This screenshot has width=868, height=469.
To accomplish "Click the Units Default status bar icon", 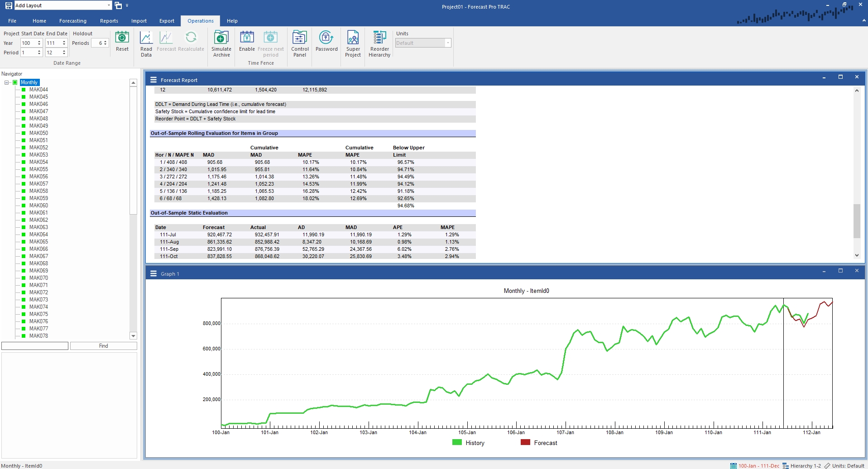I will (827, 465).
